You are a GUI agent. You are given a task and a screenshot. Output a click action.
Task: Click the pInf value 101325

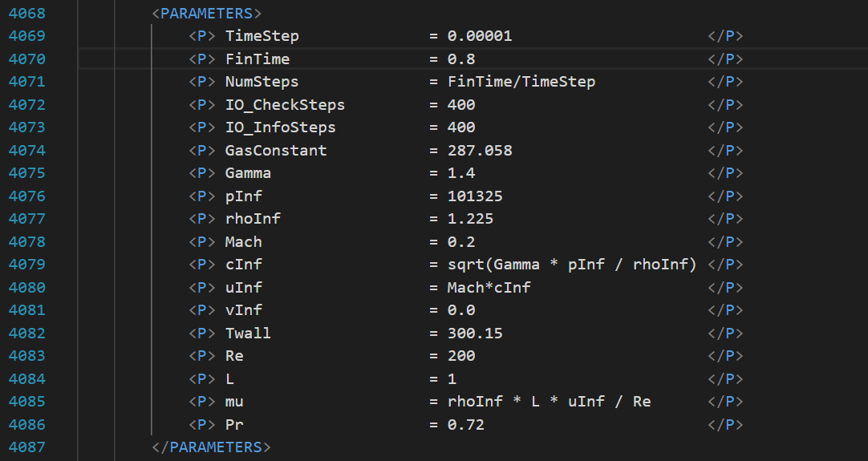(475, 196)
